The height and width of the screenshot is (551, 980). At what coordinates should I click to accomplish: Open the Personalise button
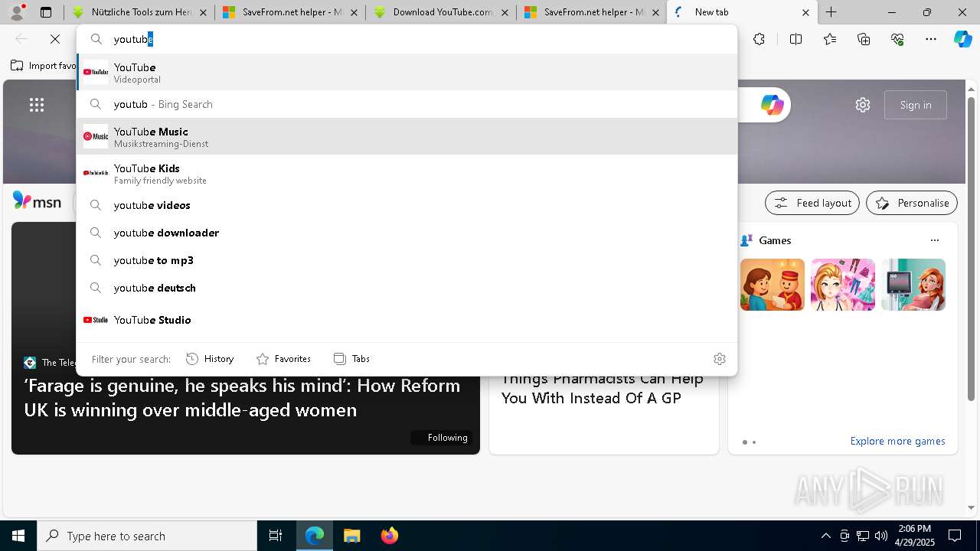pos(912,203)
